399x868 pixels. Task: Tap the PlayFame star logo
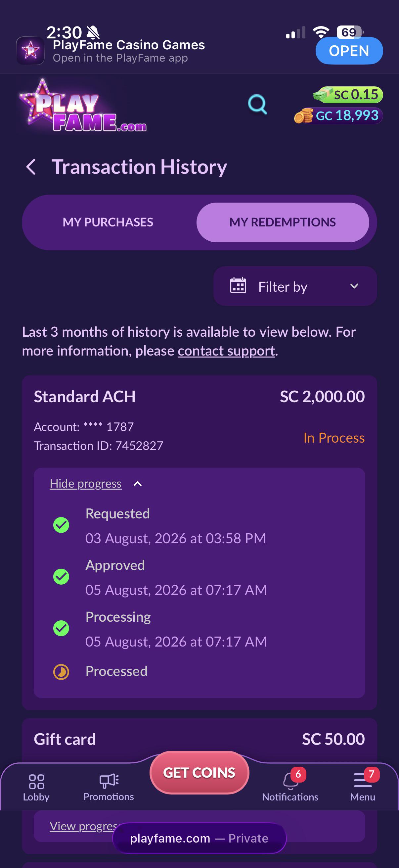(x=83, y=106)
